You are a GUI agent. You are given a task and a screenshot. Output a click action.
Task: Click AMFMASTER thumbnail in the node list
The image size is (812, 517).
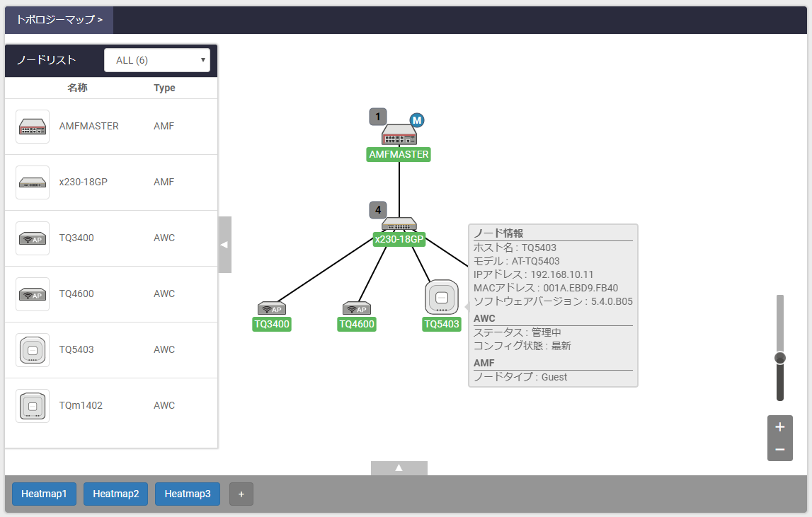point(33,127)
